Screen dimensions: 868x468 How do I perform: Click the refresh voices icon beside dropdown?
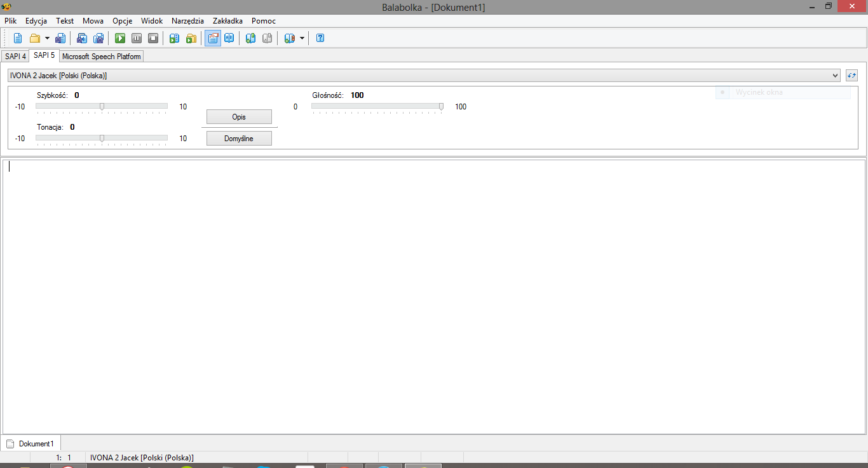coord(852,76)
